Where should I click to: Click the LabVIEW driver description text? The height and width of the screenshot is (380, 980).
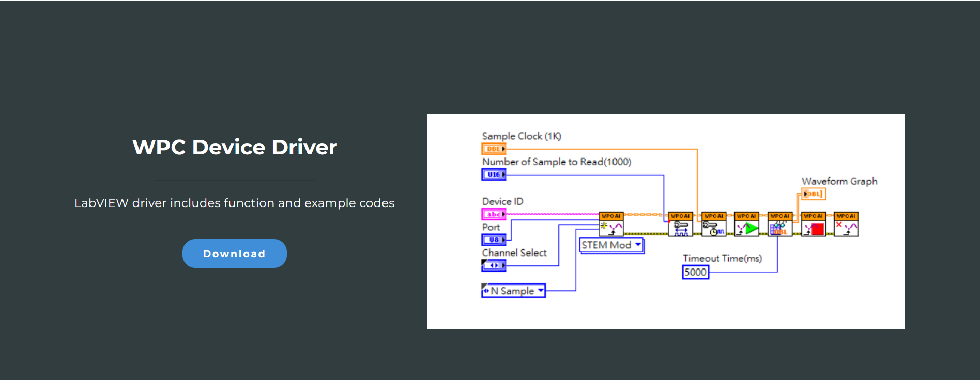point(234,203)
